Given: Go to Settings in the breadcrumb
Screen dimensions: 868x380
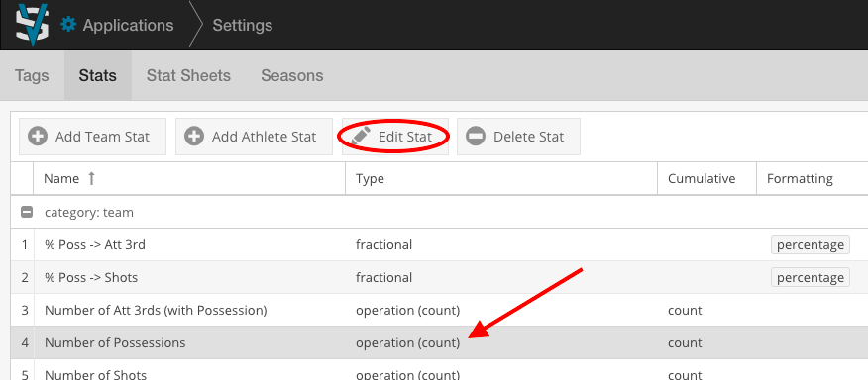Looking at the screenshot, I should click(x=243, y=25).
